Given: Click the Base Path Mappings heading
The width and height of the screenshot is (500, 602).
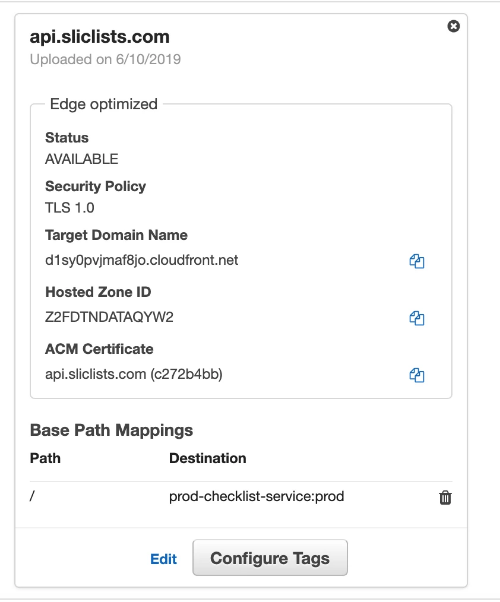Looking at the screenshot, I should tap(111, 430).
